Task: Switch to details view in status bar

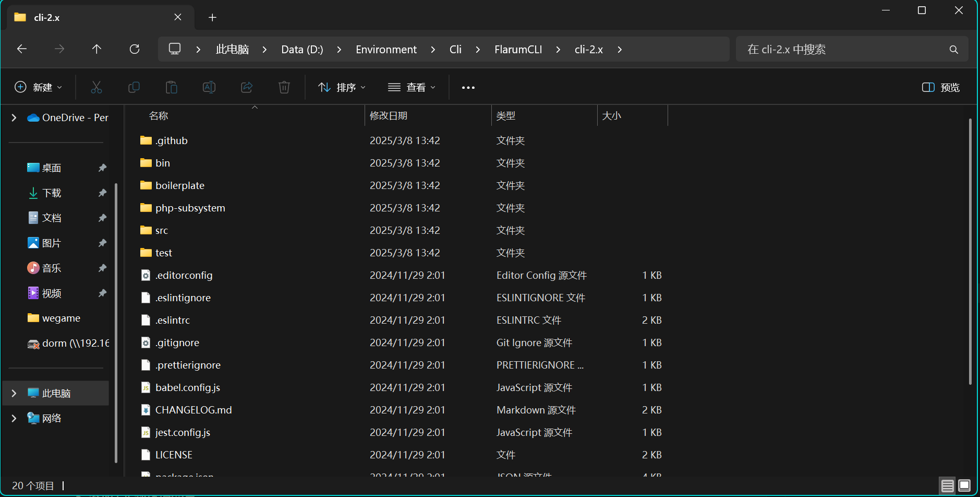Action: point(948,486)
